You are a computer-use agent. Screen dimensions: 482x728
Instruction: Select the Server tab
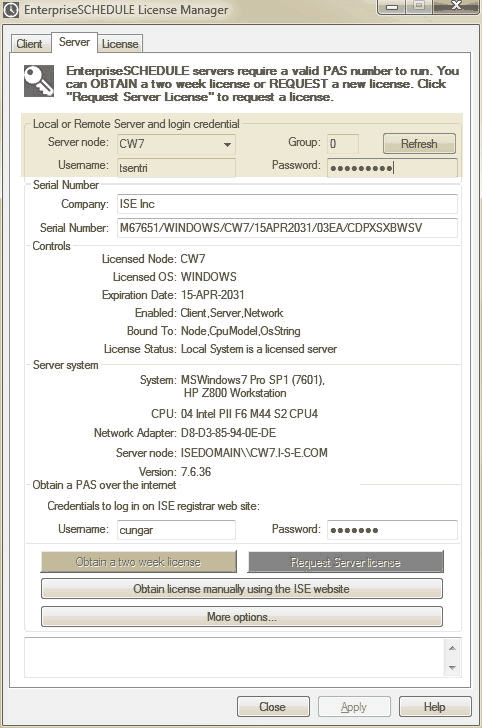click(x=74, y=42)
